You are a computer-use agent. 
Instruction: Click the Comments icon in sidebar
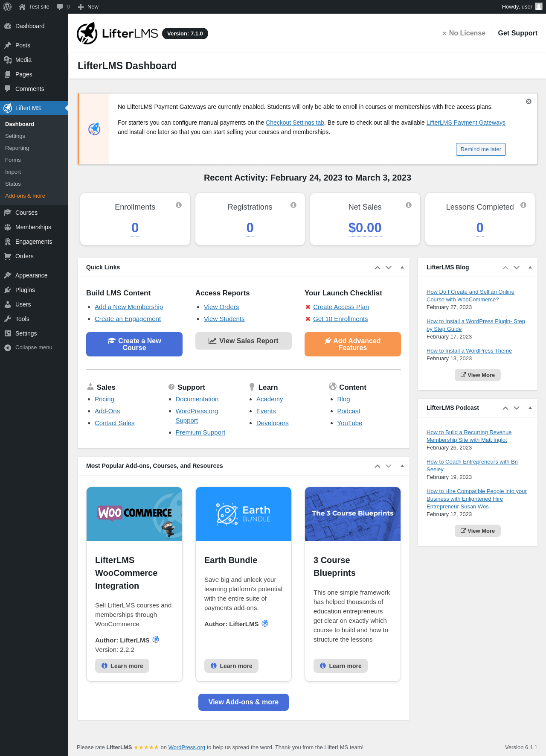pos(8,89)
